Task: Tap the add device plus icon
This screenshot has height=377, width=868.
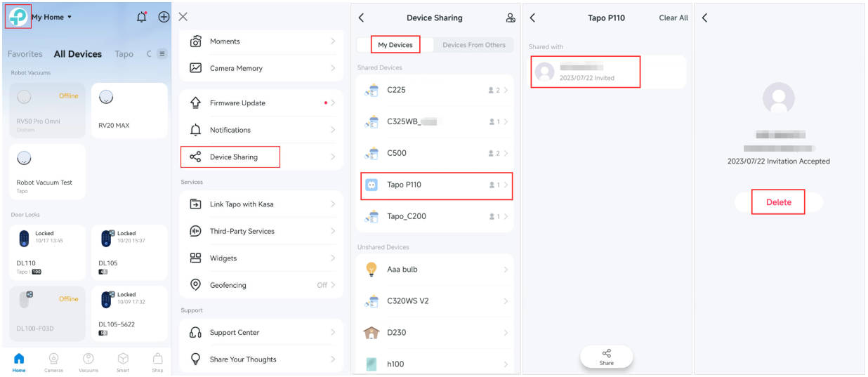Action: click(164, 17)
